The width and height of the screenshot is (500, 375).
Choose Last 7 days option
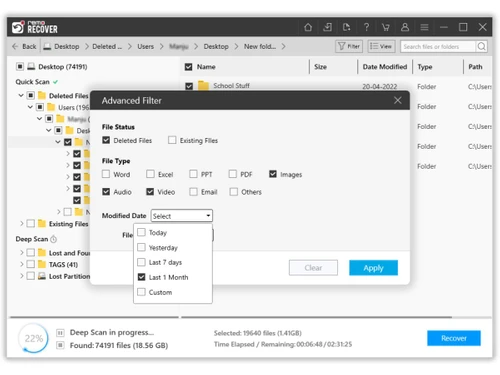point(141,262)
